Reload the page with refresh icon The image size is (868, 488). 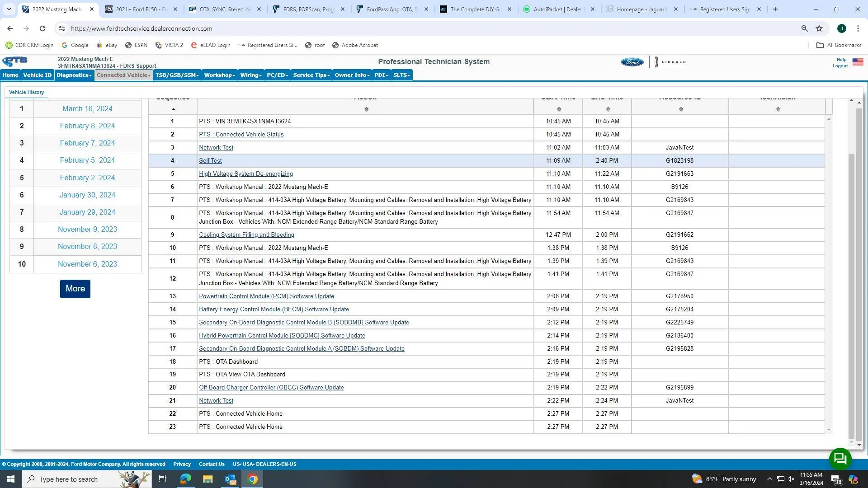click(42, 28)
